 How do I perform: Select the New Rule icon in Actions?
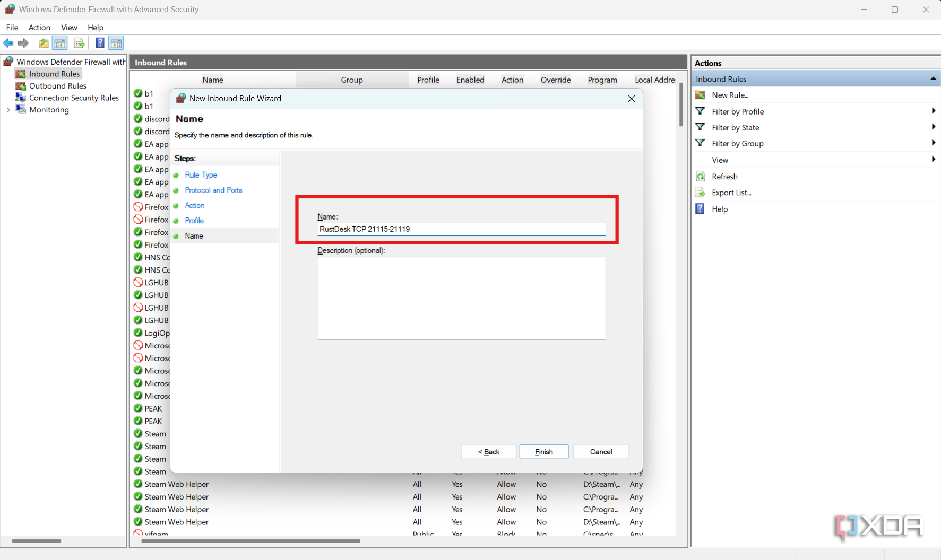[x=701, y=95]
